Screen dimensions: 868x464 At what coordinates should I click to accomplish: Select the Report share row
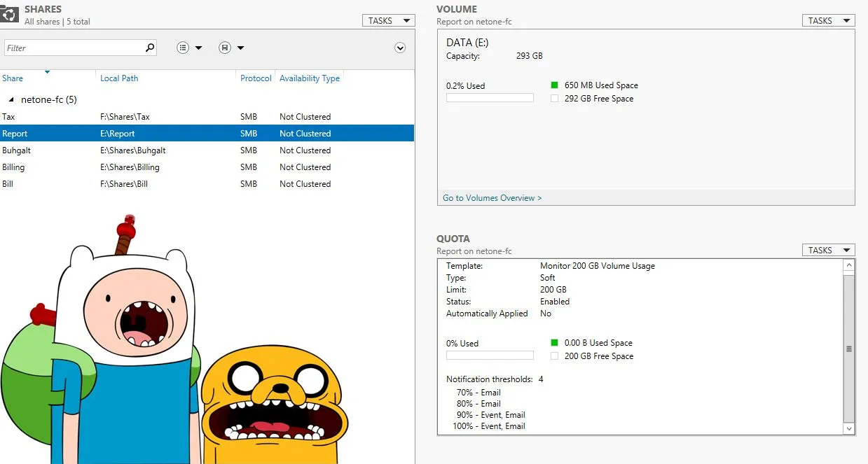tap(207, 134)
